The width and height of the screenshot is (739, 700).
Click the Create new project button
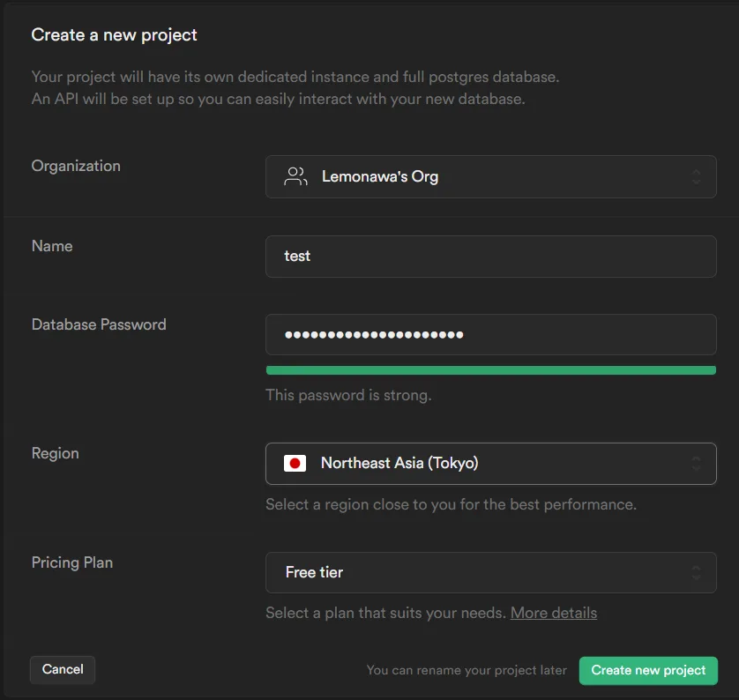coord(648,670)
